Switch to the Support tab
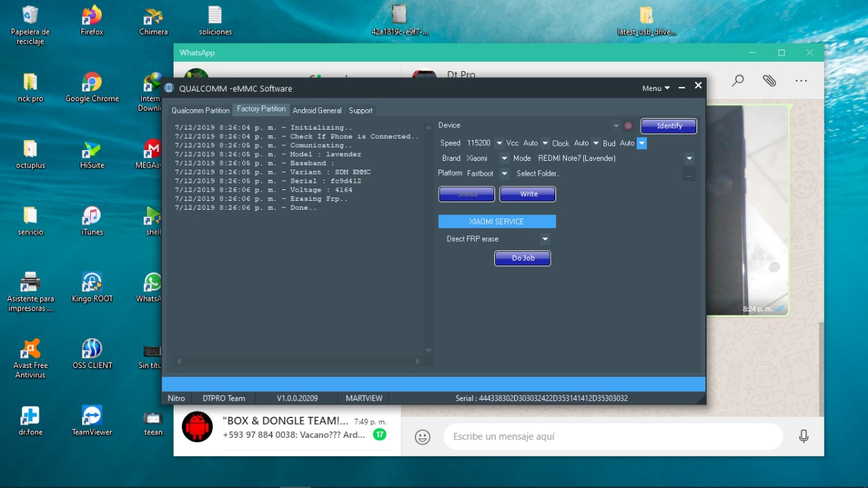868x488 pixels. point(361,111)
